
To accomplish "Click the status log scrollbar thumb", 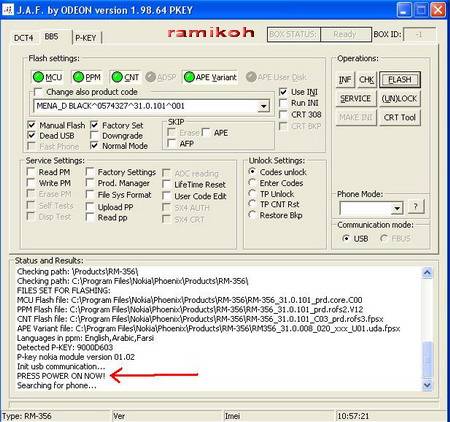I will pyautogui.click(x=427, y=360).
